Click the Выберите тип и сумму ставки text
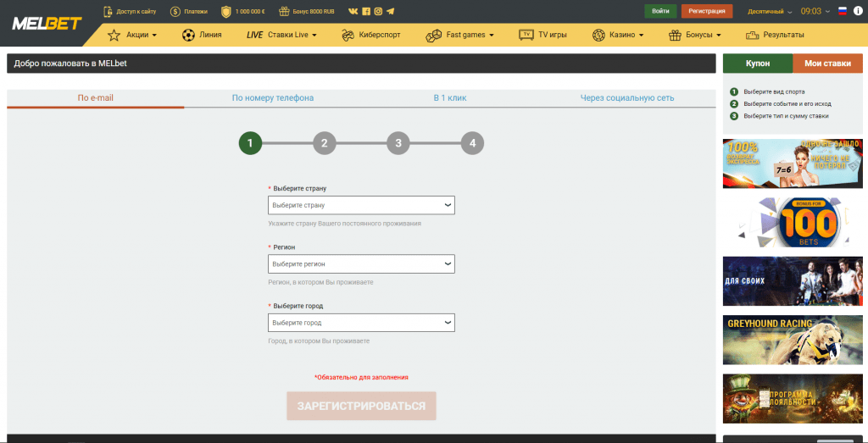The width and height of the screenshot is (868, 443). pos(786,116)
